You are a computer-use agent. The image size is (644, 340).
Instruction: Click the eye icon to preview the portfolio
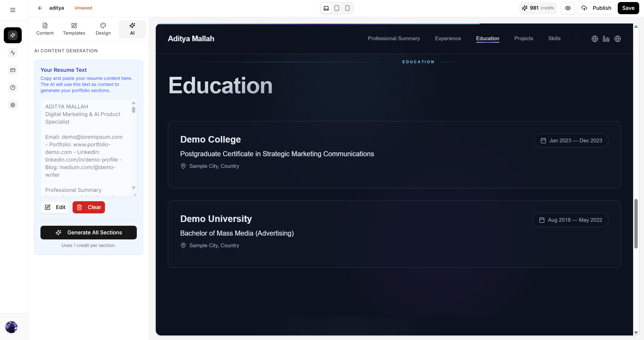point(568,8)
